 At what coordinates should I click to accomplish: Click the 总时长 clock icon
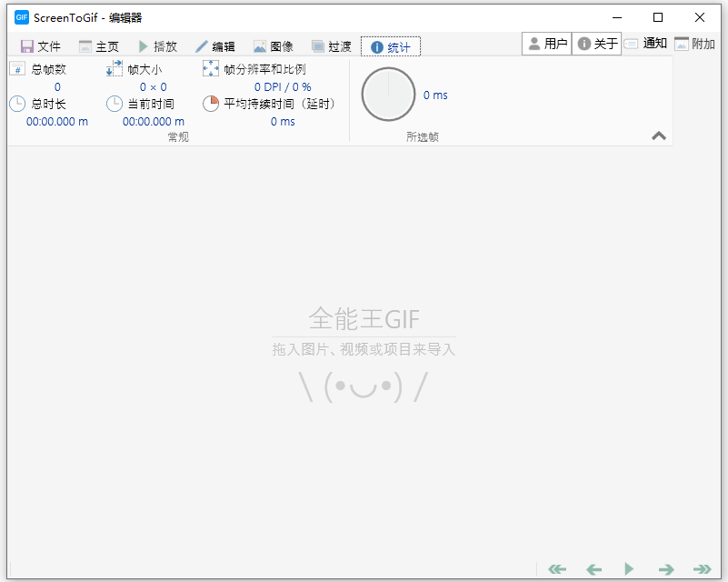pyautogui.click(x=17, y=104)
